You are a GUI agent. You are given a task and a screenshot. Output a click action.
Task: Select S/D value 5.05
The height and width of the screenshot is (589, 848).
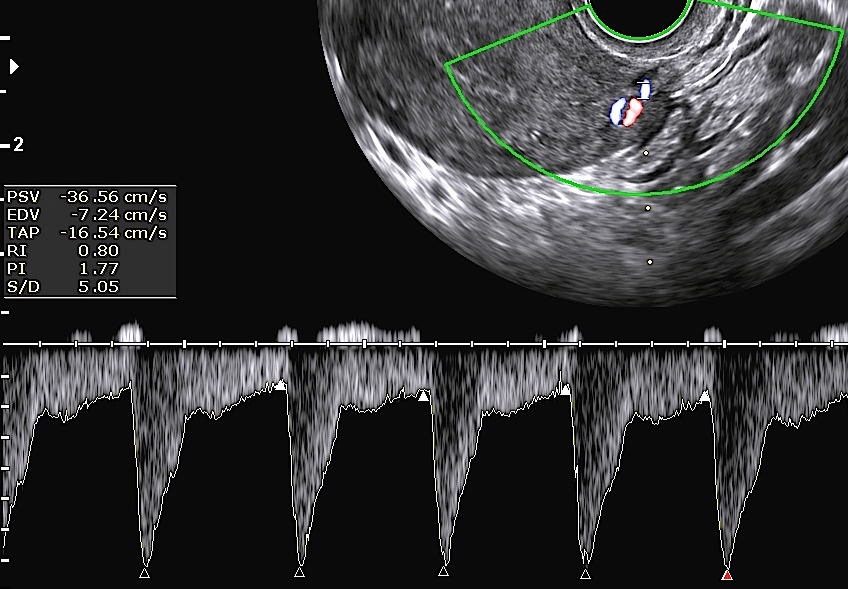[98, 287]
